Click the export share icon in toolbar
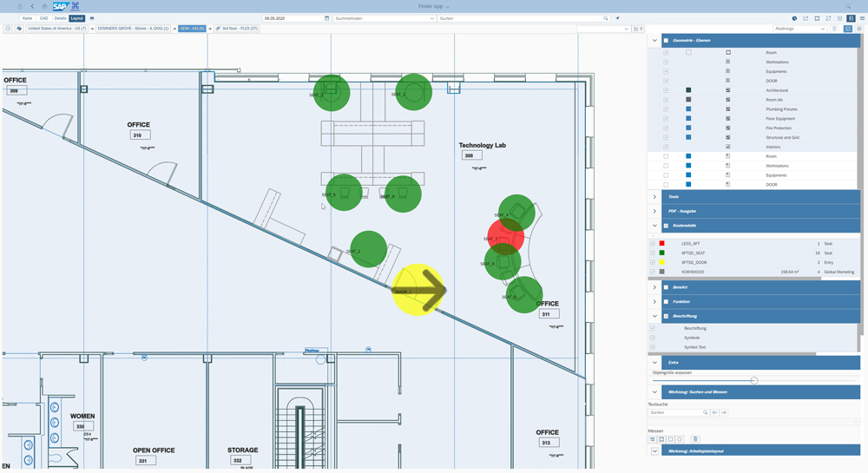Screen dimensions: 868x473 pos(806,18)
